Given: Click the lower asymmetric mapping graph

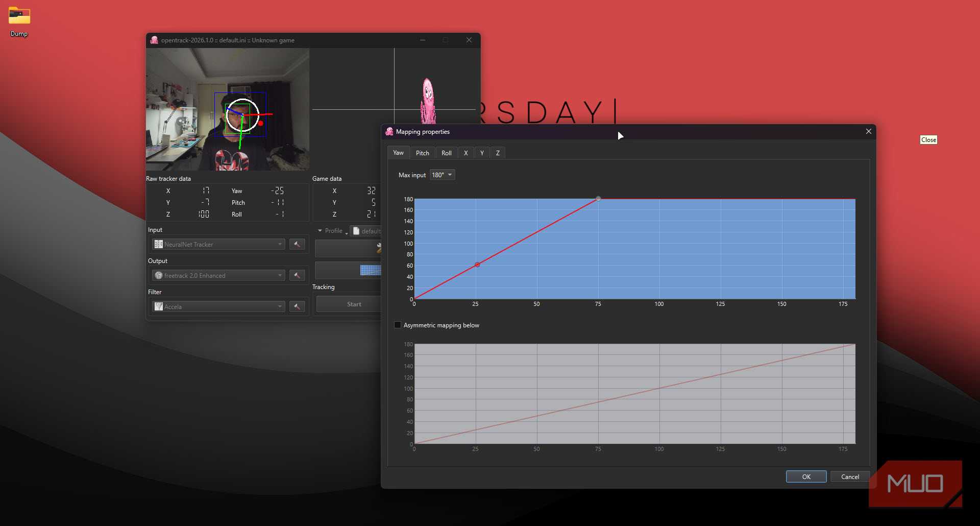Looking at the screenshot, I should click(635, 393).
